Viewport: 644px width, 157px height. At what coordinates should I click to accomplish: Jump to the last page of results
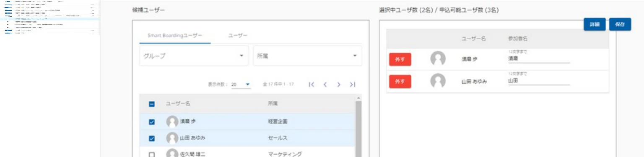tap(352, 85)
